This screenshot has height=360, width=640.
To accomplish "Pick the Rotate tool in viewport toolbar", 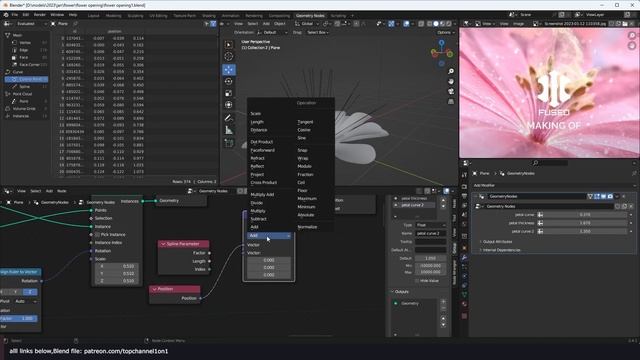I will coord(229,81).
